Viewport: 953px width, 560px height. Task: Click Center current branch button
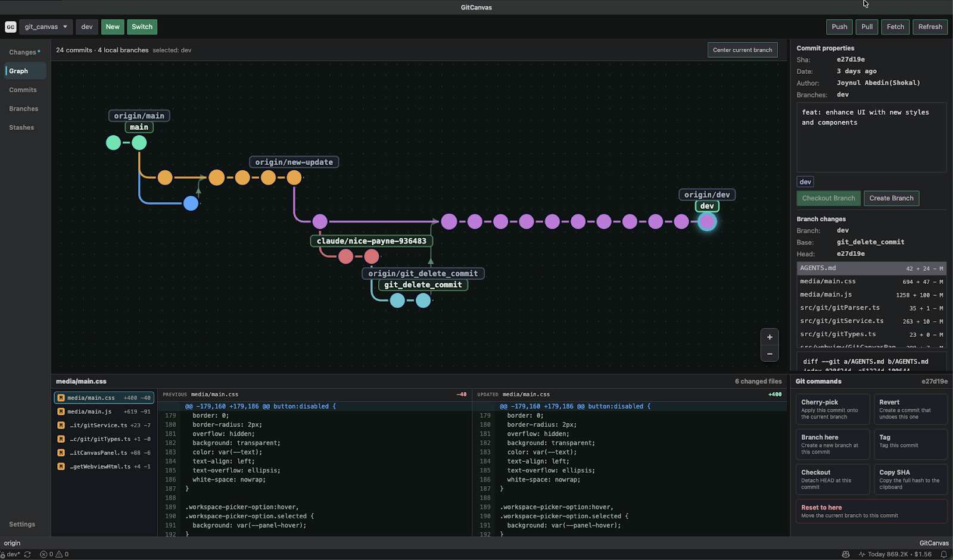[x=743, y=50]
